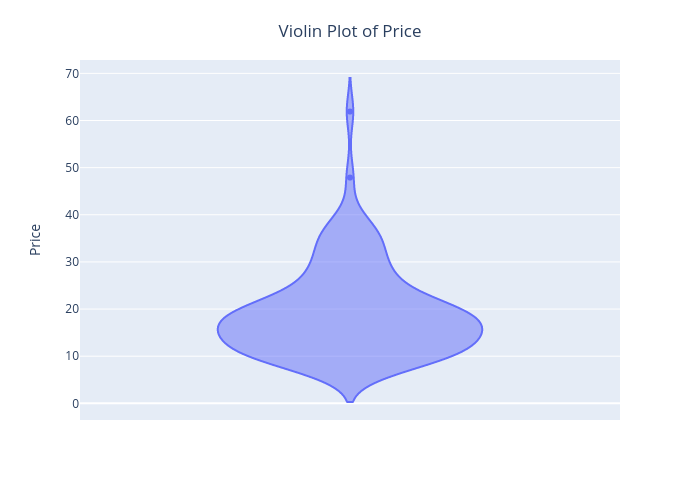This screenshot has width=700, height=500.
Task: Click y-axis tick label 0
Action: click(x=75, y=404)
